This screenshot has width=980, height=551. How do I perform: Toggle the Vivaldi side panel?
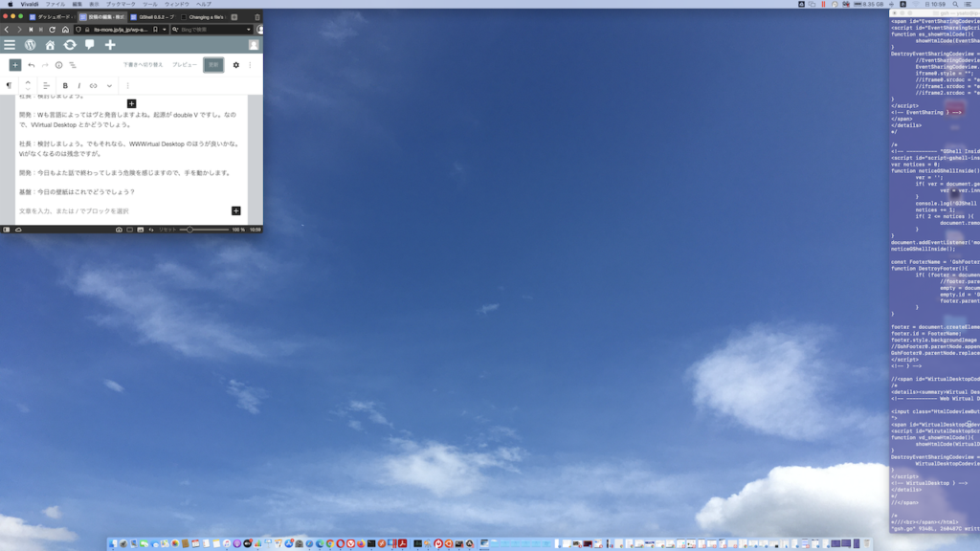(x=7, y=230)
